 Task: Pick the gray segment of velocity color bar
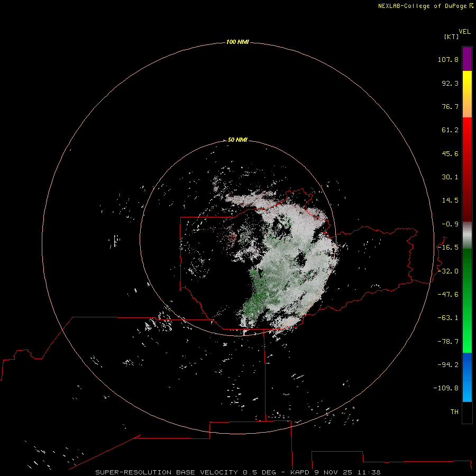(x=467, y=235)
